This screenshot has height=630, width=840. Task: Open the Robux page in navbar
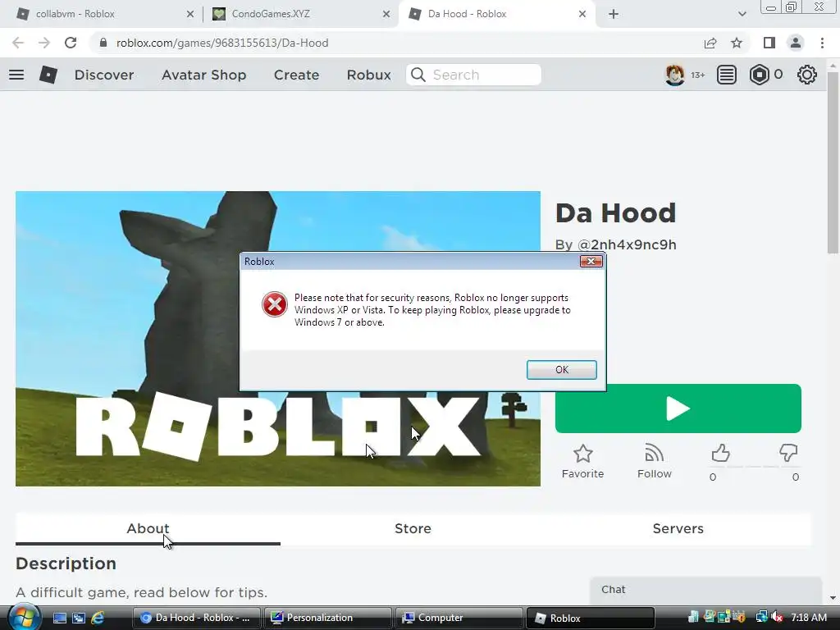pyautogui.click(x=368, y=75)
